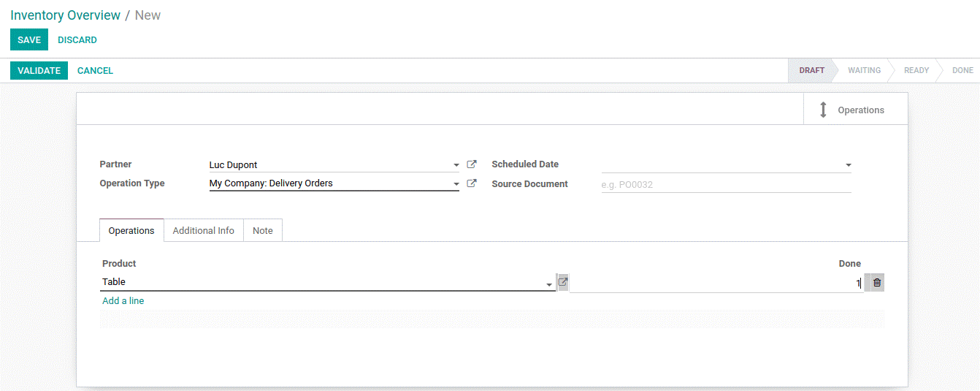Expand the Table product dropdown arrow
Image resolution: width=980 pixels, height=391 pixels.
click(x=549, y=284)
